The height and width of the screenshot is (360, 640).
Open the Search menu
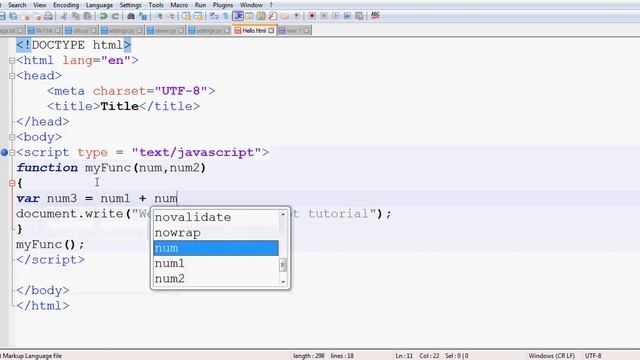(17, 5)
